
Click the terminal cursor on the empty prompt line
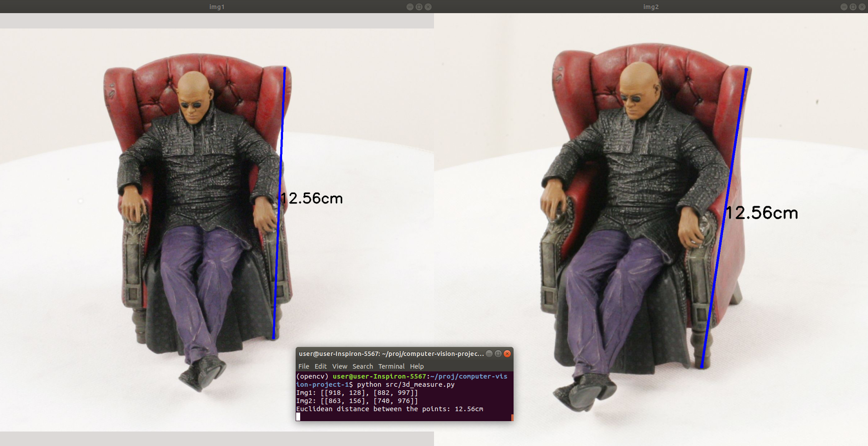[298, 417]
